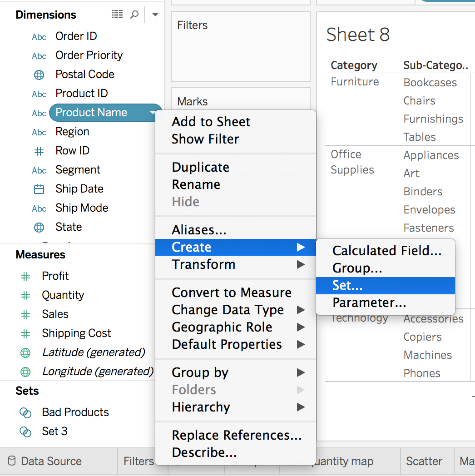Click the calendar icon beside Ship Date
This screenshot has width=475, height=476.
point(39,189)
